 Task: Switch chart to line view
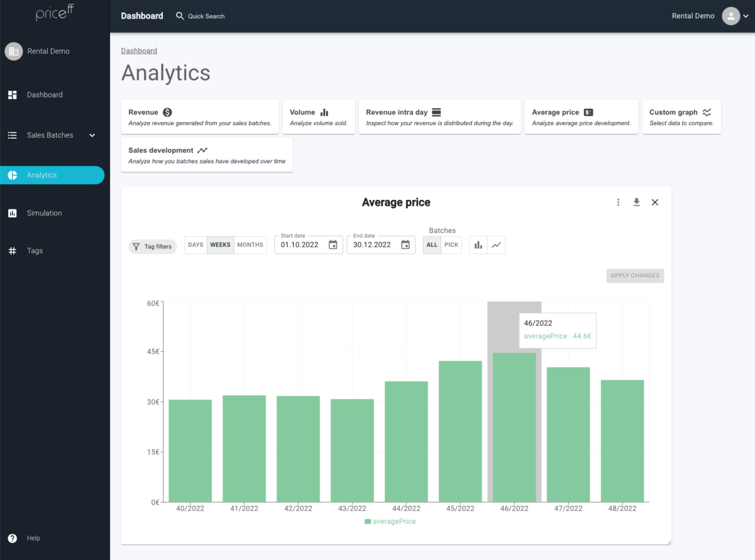pos(496,245)
